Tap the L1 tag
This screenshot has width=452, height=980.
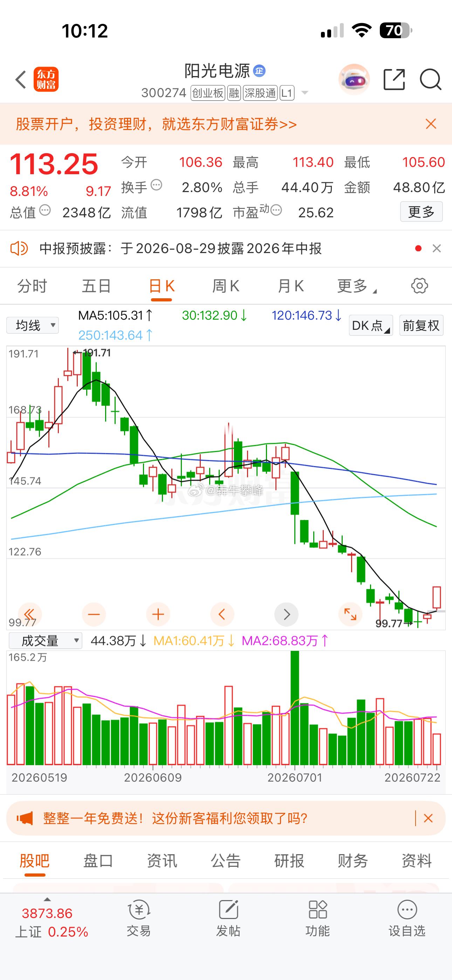tap(287, 93)
